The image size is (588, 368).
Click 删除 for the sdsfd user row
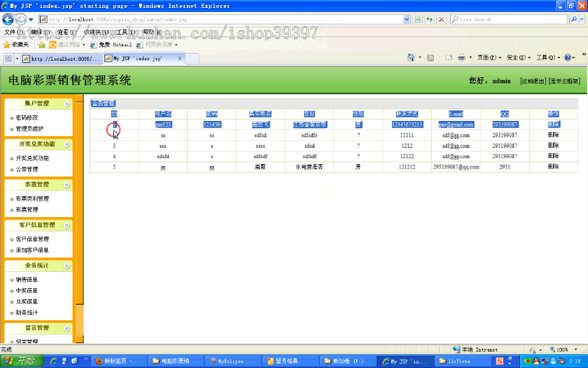[553, 156]
